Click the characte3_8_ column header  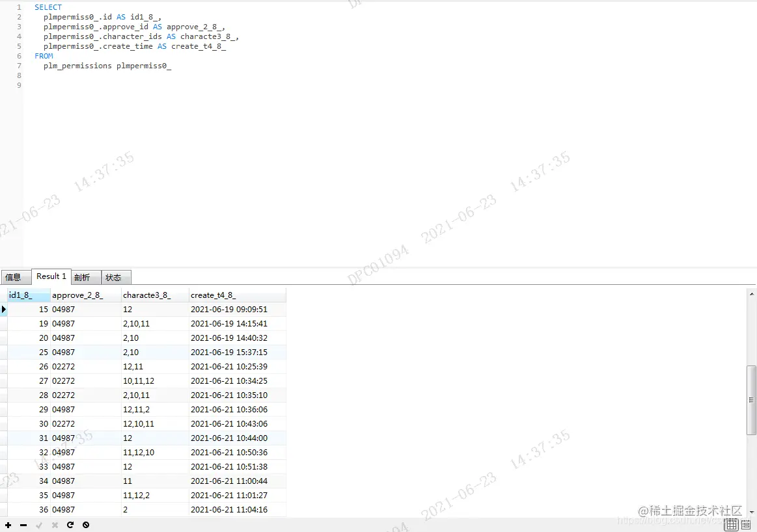155,295
